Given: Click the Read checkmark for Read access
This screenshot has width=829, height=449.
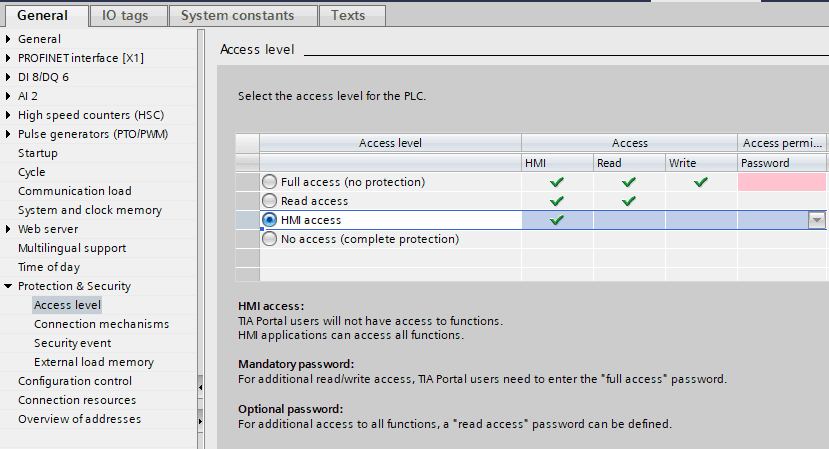Looking at the screenshot, I should [629, 201].
